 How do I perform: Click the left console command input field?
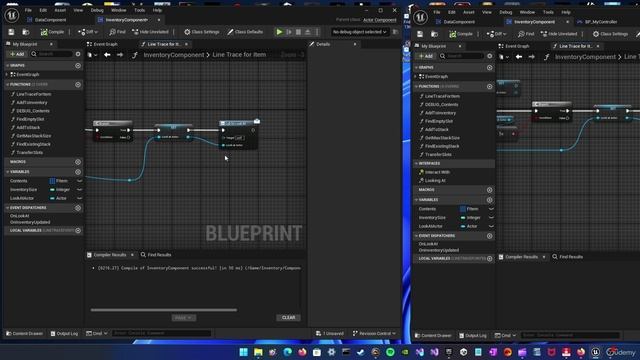(161, 333)
